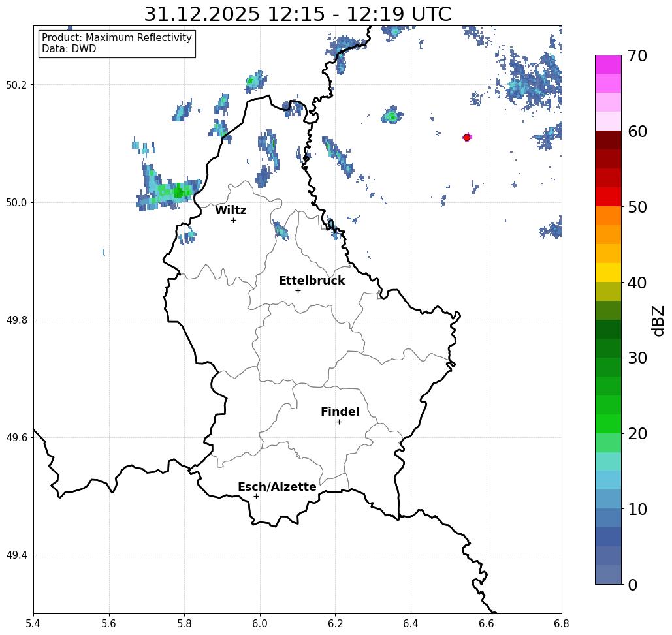The height and width of the screenshot is (635, 672).
Task: Click the plot title timestamp "31.12.2025 12:15 - 12:19 UTC"
Action: (x=297, y=14)
